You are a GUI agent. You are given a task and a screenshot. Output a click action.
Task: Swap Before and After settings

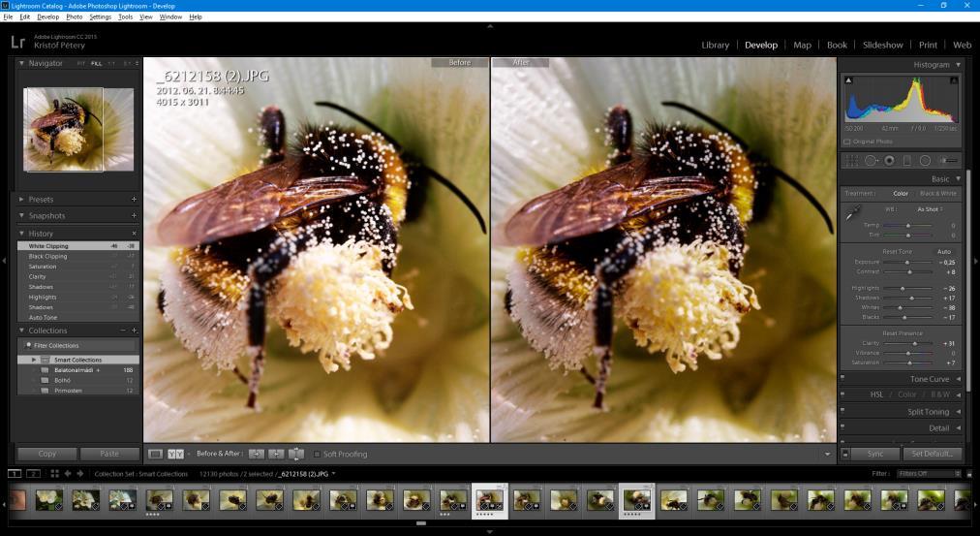[x=296, y=454]
